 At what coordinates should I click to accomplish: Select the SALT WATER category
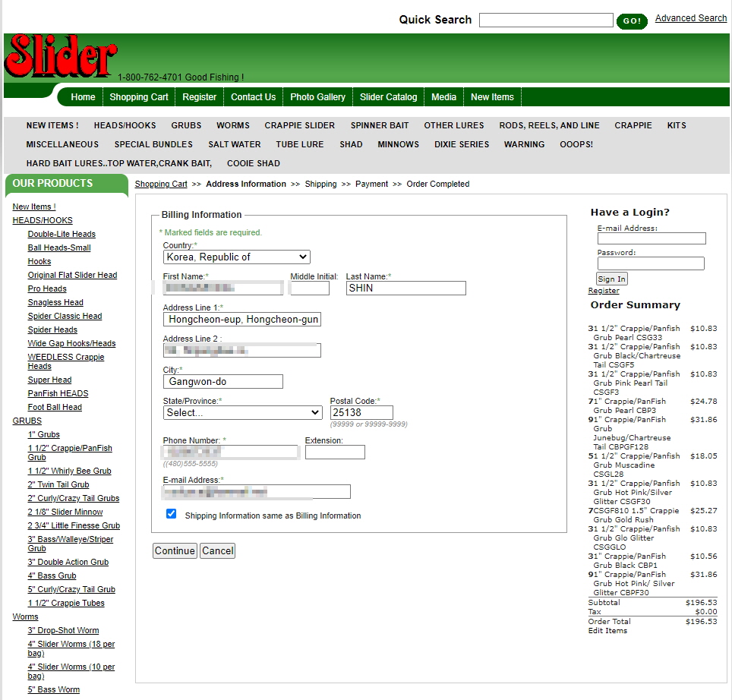coord(235,145)
